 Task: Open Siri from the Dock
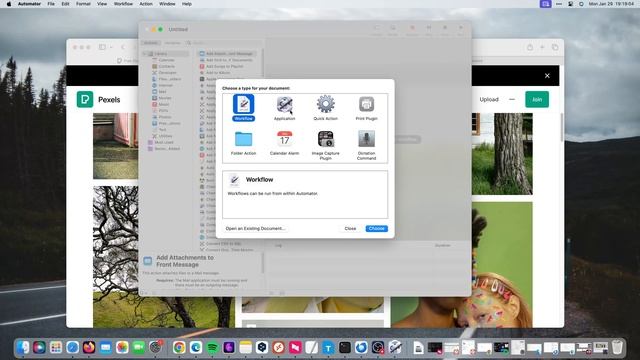[39, 347]
